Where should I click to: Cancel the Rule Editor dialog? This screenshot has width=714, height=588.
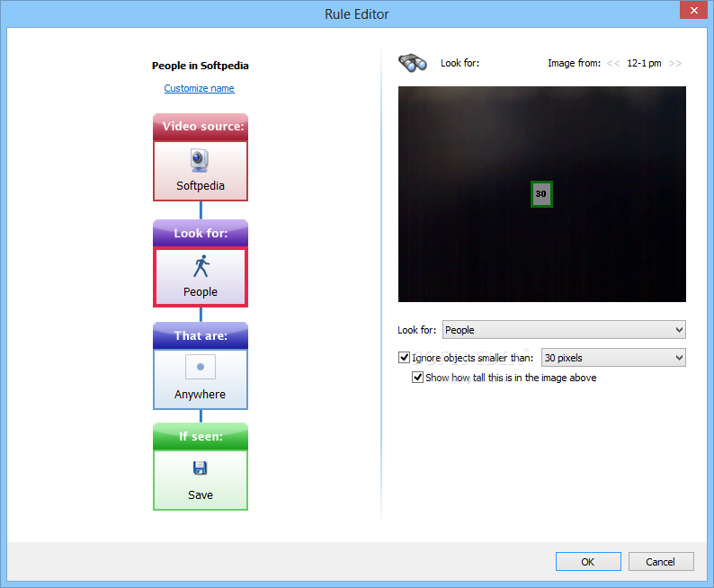point(661,562)
